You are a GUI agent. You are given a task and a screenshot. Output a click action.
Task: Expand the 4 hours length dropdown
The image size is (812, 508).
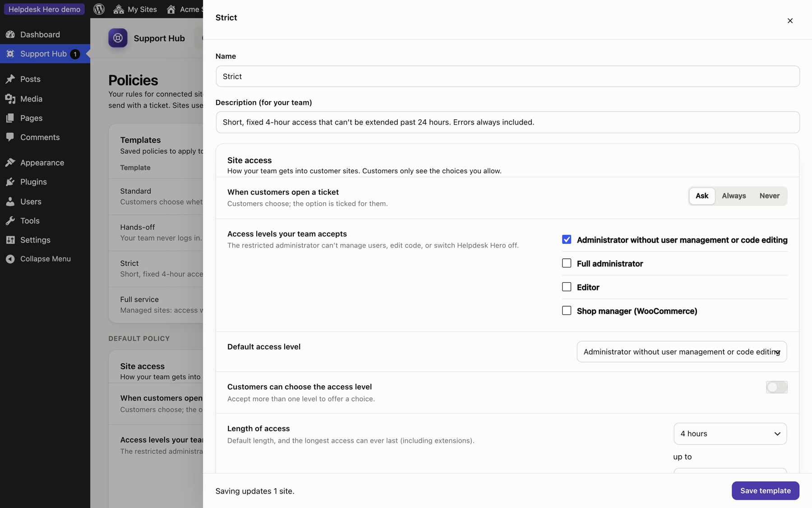[x=730, y=433]
